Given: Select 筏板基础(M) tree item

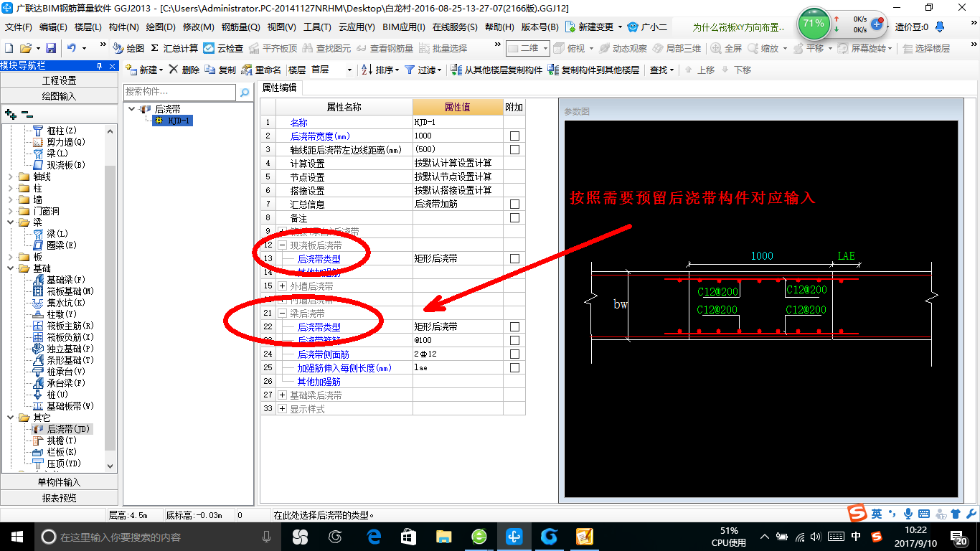Looking at the screenshot, I should tap(63, 291).
